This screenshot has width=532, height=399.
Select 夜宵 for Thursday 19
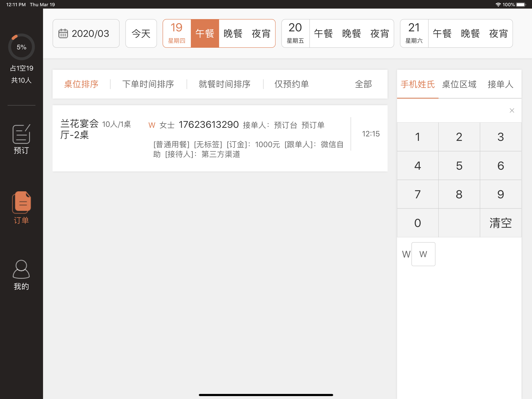pos(261,34)
